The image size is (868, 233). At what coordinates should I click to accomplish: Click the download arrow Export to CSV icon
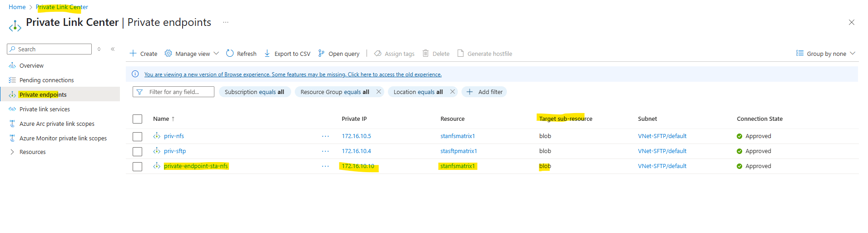click(x=267, y=53)
